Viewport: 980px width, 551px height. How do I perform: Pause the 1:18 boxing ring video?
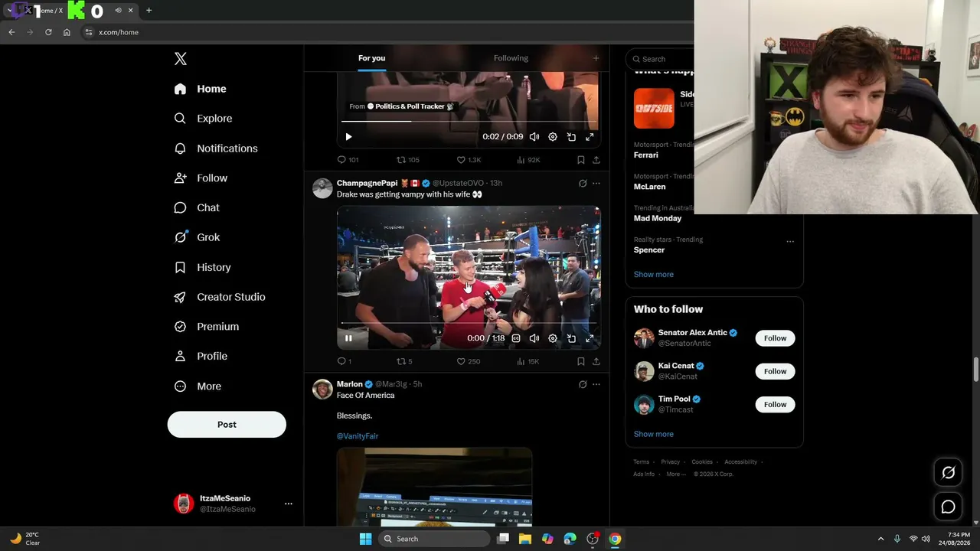pos(348,338)
